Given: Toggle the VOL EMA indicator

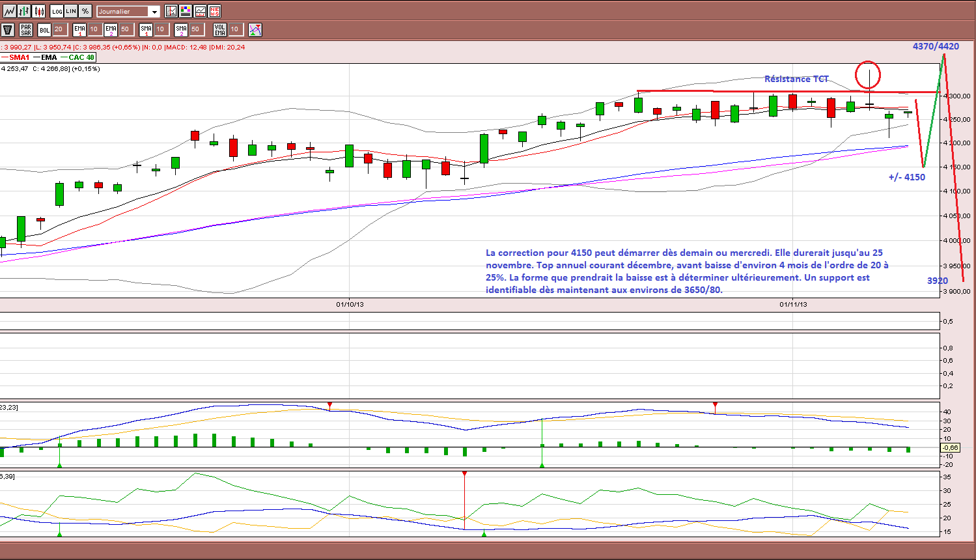Looking at the screenshot, I should (220, 30).
